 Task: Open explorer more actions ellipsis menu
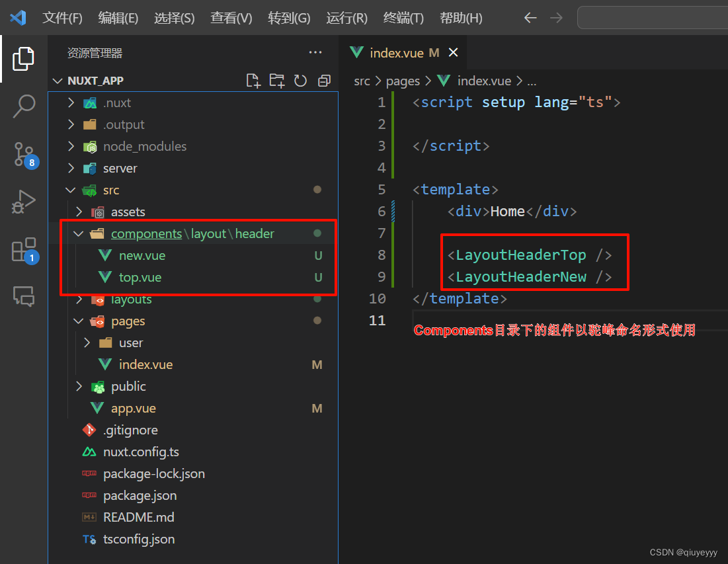(315, 52)
